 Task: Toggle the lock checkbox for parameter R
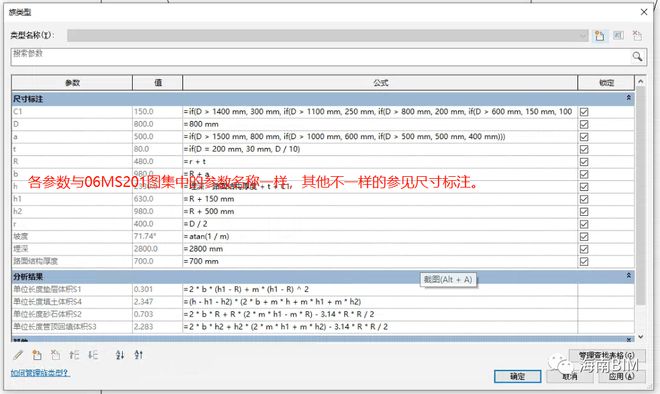(584, 162)
